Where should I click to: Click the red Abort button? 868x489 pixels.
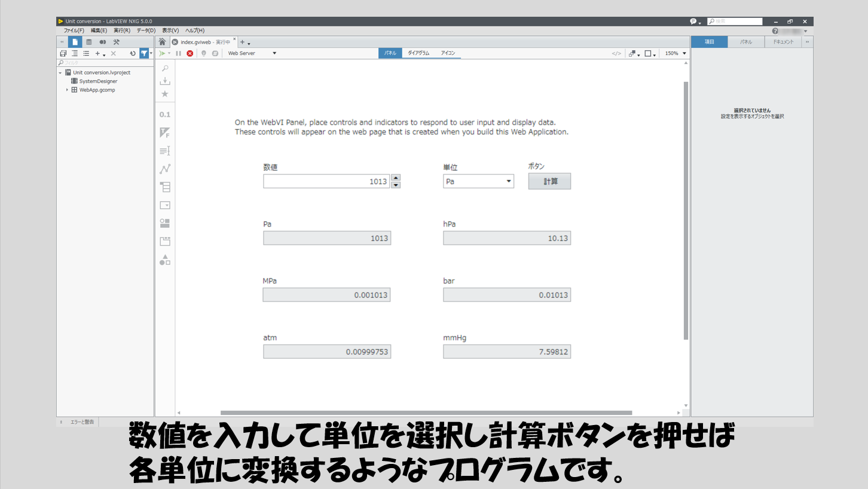click(x=190, y=53)
